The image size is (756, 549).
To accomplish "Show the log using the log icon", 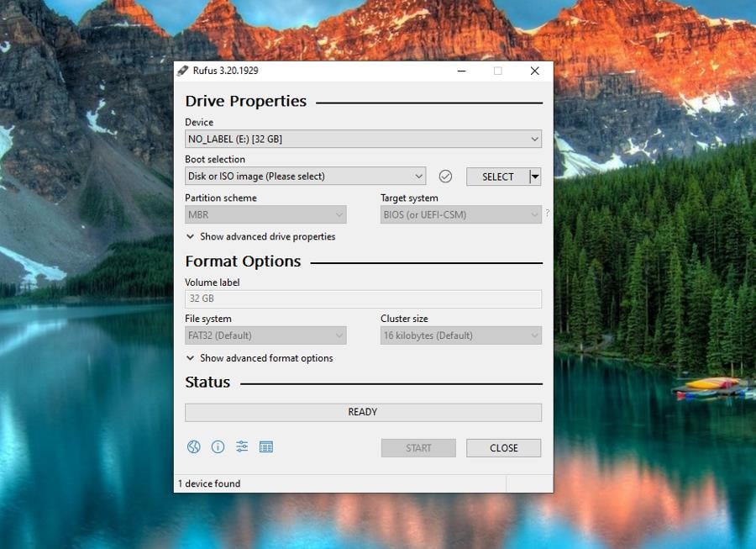I will point(266,446).
